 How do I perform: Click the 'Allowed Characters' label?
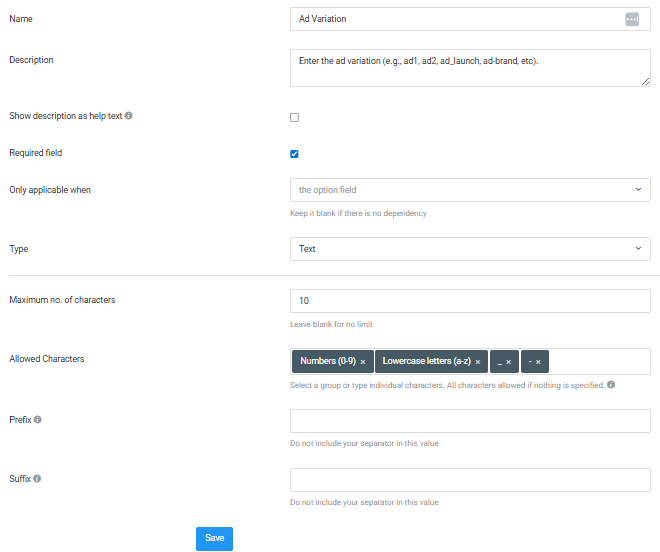click(x=47, y=359)
